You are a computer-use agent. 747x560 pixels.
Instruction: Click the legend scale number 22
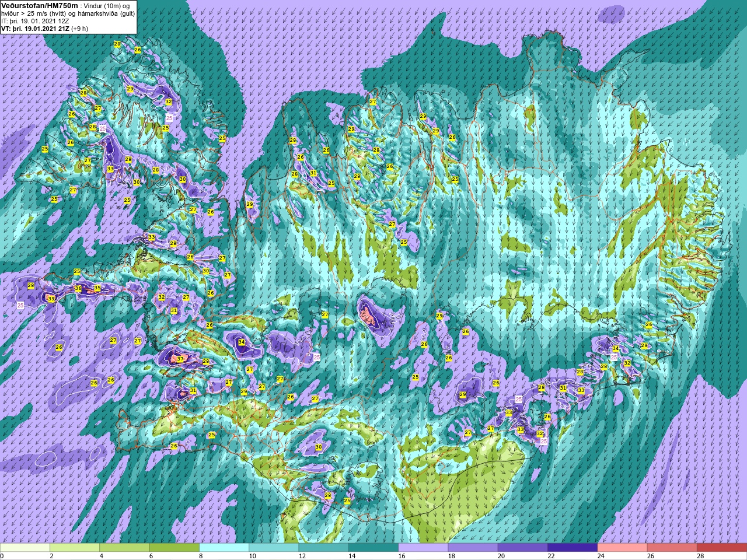(x=551, y=556)
